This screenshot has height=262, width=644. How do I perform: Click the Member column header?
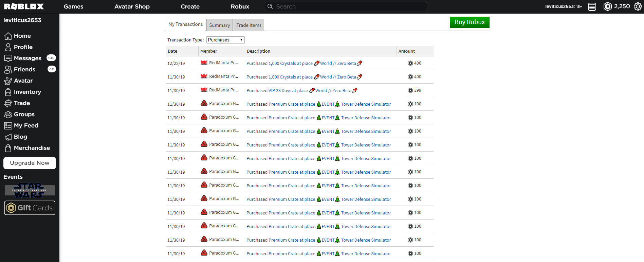222,51
